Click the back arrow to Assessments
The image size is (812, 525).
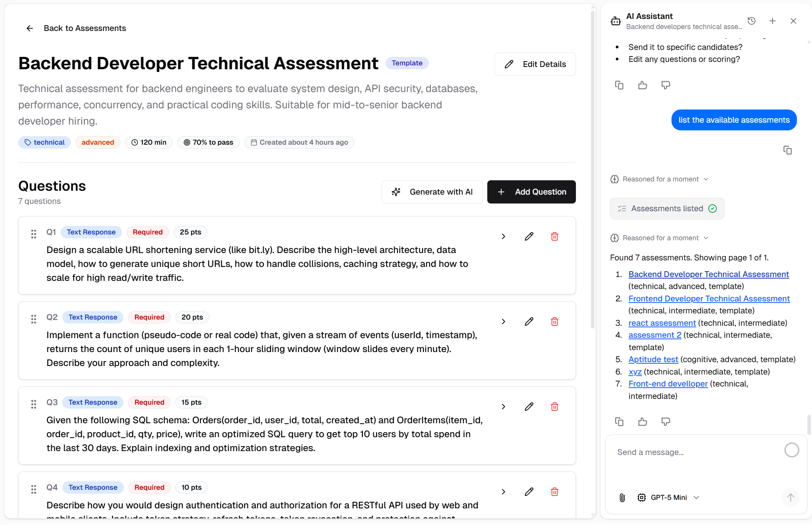[30, 28]
